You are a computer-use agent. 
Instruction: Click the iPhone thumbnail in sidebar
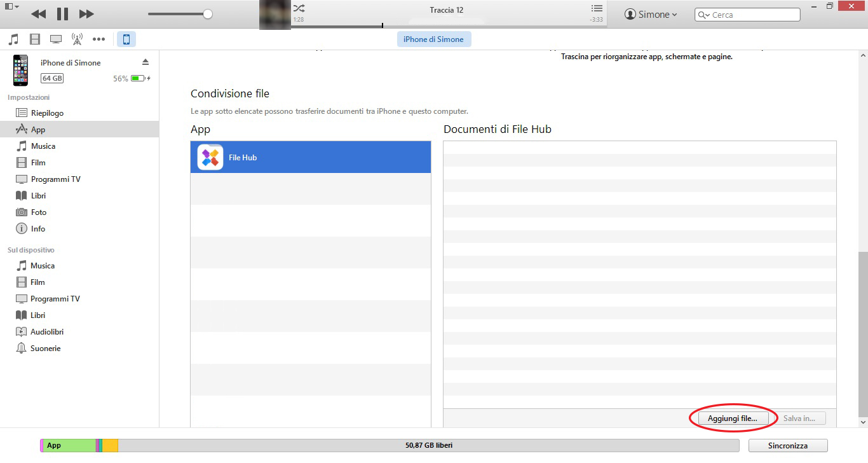pyautogui.click(x=21, y=70)
